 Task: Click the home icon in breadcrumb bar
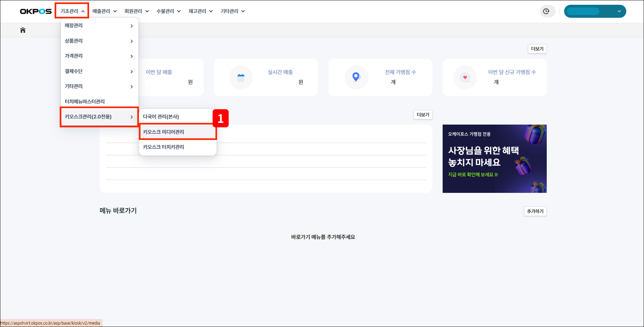click(23, 30)
